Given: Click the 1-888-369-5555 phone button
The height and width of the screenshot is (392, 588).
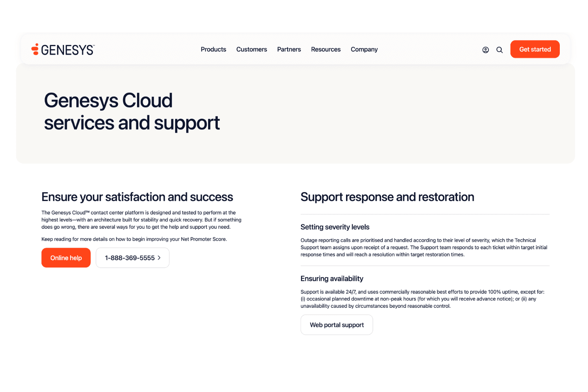Looking at the screenshot, I should click(x=133, y=258).
